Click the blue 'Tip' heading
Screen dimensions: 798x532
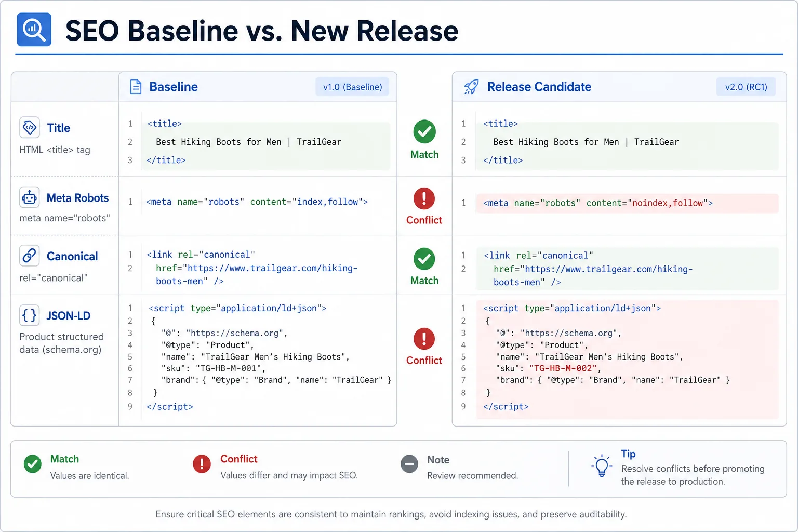click(x=628, y=454)
